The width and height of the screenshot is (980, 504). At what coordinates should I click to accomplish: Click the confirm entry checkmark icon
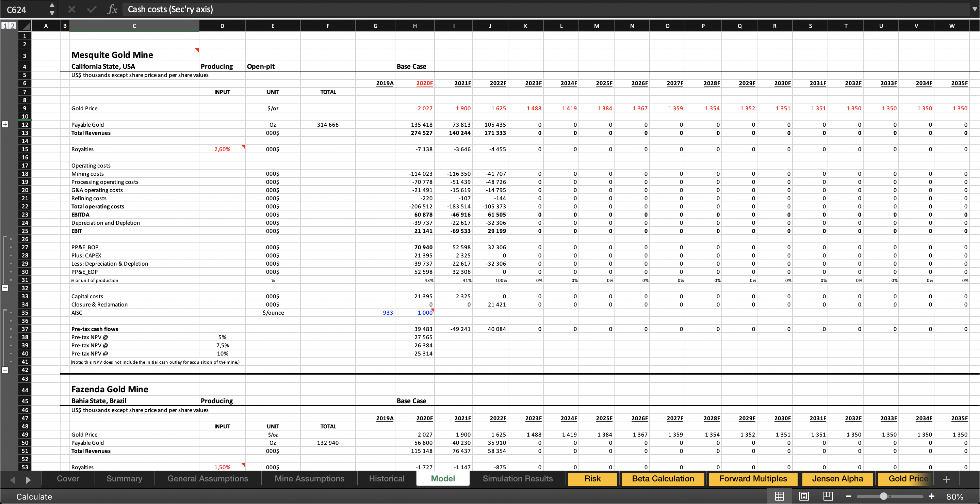tap(92, 9)
